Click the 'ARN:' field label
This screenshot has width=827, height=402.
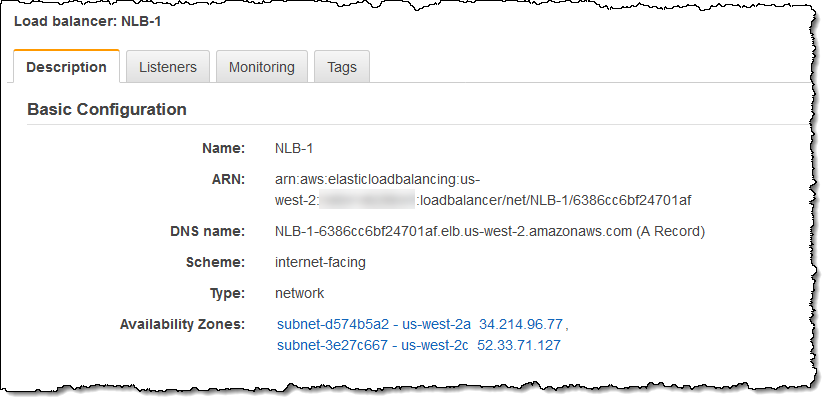tap(227, 179)
